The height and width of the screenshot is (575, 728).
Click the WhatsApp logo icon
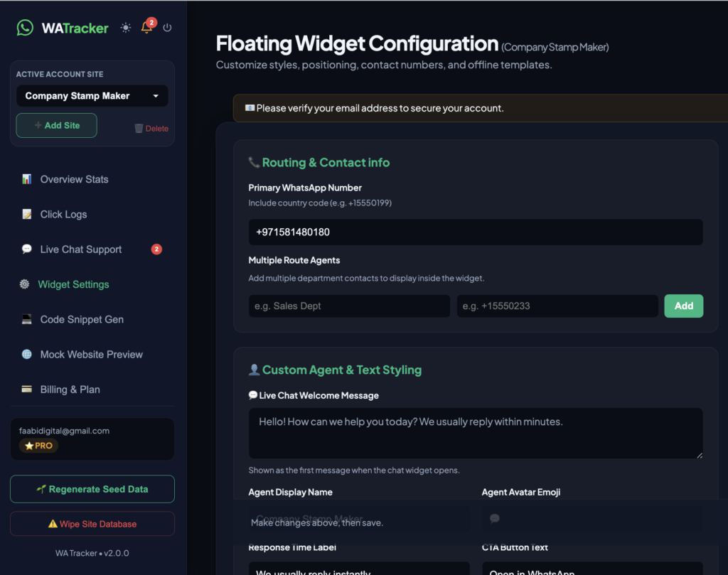[x=25, y=28]
